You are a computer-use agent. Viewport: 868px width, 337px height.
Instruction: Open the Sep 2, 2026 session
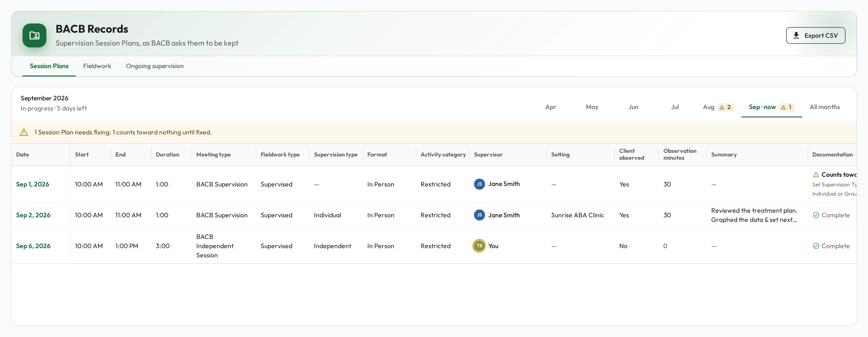[x=33, y=215]
